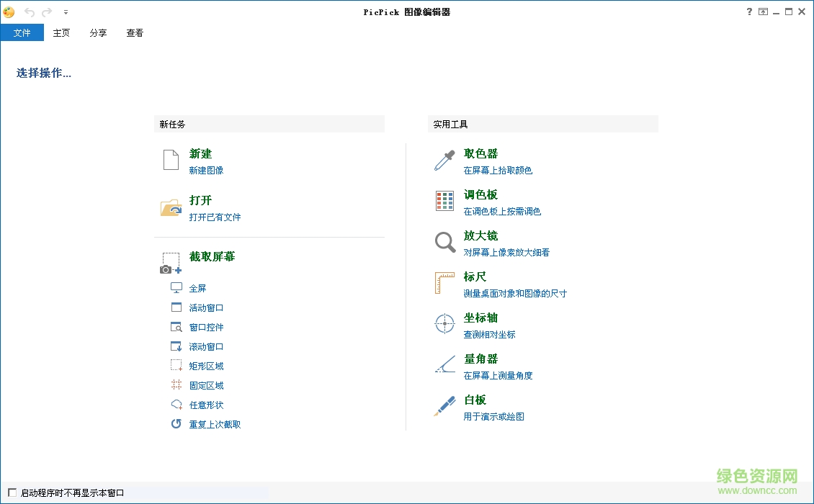
Task: Enable 启动程序时不再显示本窗口 checkbox
Action: [13, 492]
